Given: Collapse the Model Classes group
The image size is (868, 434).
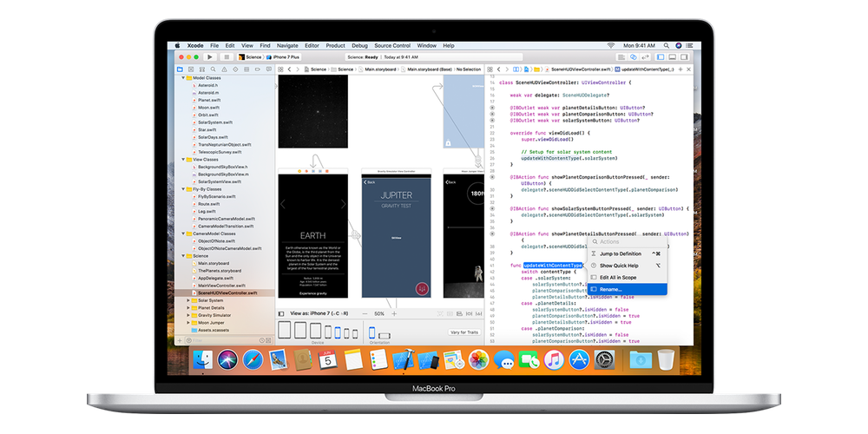Looking at the screenshot, I should pos(183,78).
